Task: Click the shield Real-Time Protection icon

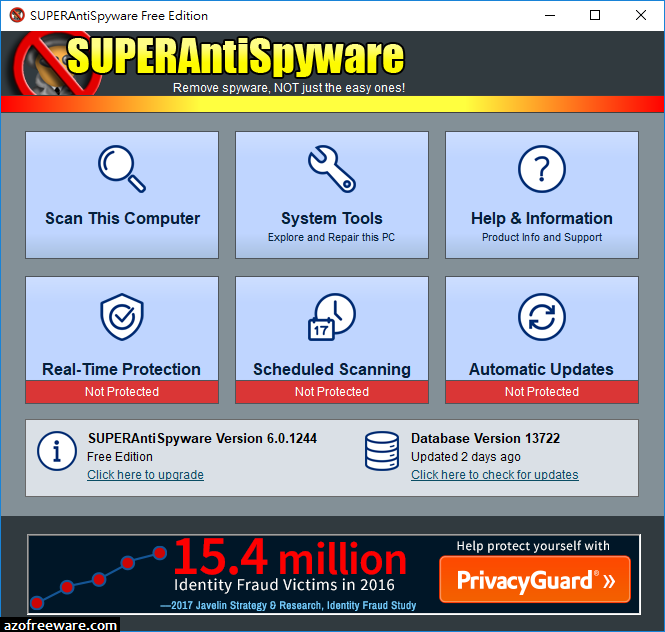Action: click(122, 316)
